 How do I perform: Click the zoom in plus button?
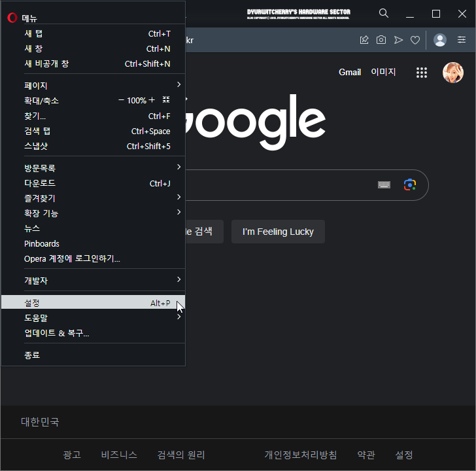point(152,100)
